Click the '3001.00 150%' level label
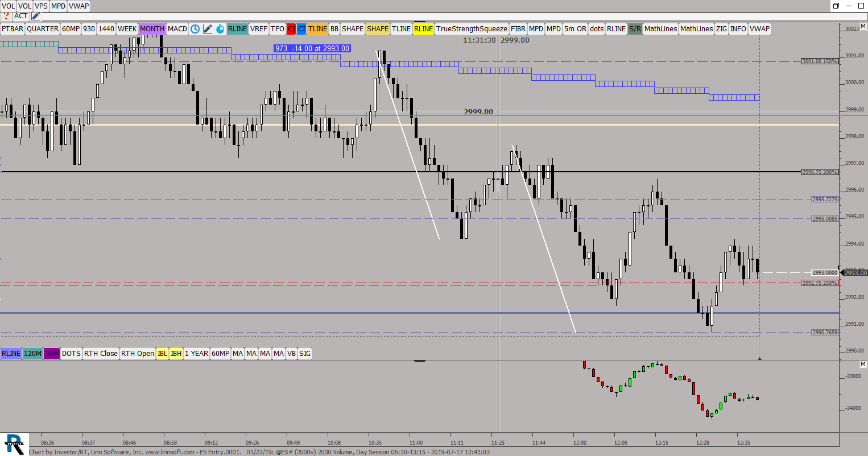The image size is (868, 456). point(819,61)
